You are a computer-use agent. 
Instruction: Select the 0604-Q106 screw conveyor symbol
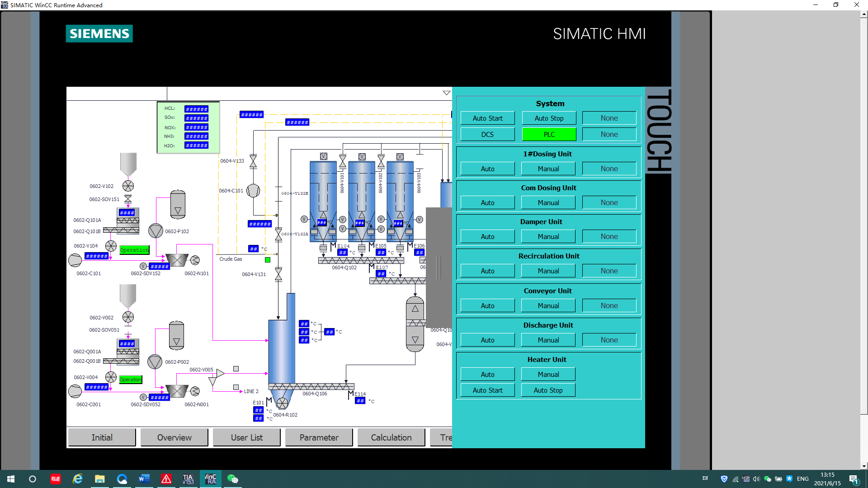tap(311, 386)
